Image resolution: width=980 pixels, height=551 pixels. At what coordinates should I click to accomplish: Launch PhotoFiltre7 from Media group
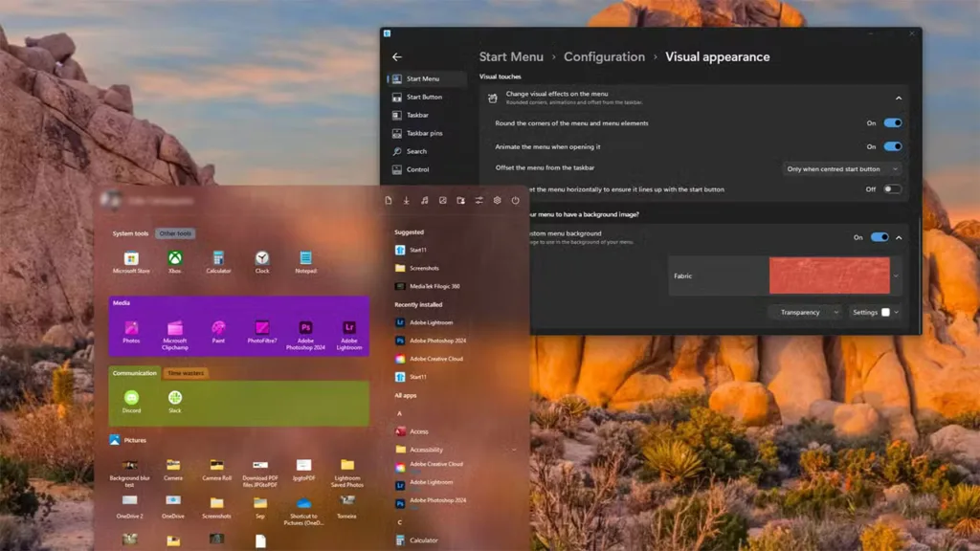click(x=262, y=332)
